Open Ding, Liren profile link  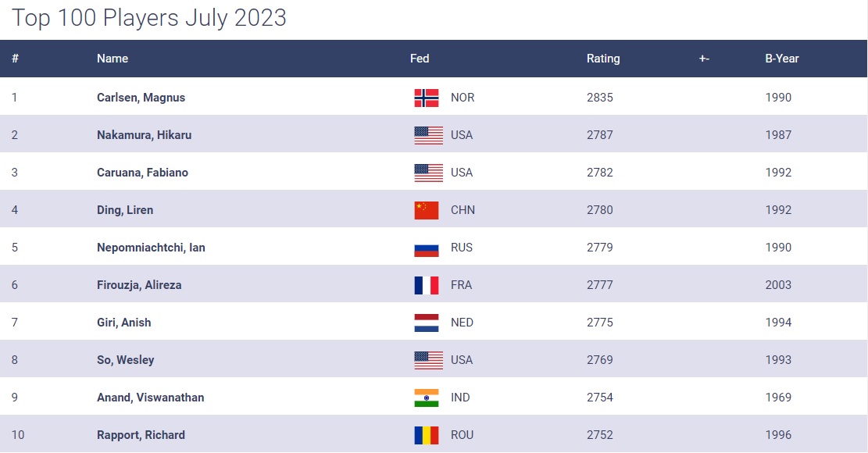click(x=125, y=210)
